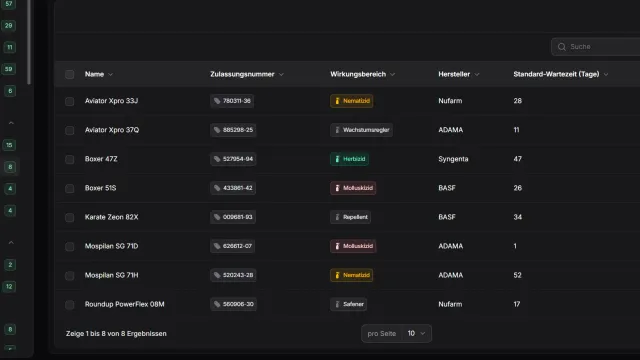The image size is (640, 360).
Task: Click spray icon in Aviator Xpro 33J Nematizid badge
Action: click(x=337, y=101)
